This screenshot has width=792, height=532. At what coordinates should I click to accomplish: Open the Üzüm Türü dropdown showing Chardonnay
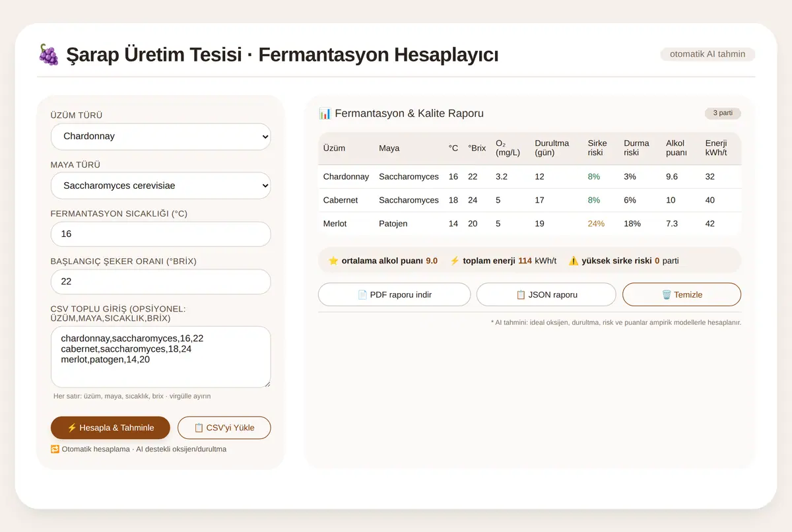tap(161, 137)
